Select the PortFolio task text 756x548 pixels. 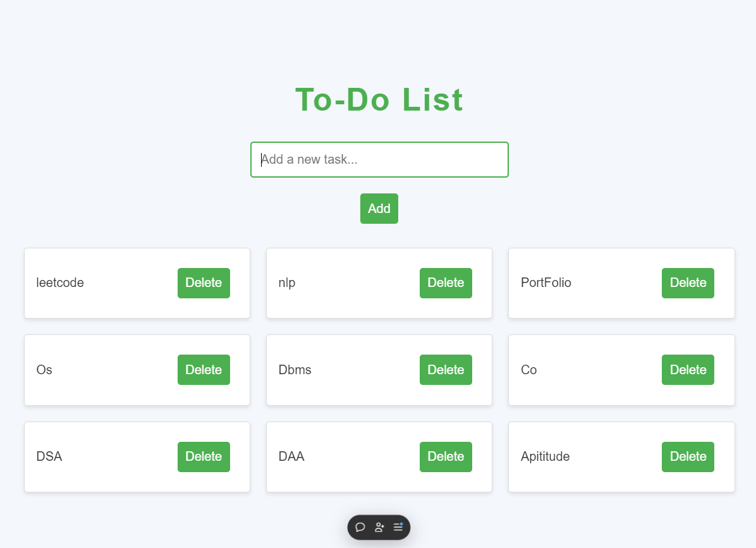click(x=546, y=283)
